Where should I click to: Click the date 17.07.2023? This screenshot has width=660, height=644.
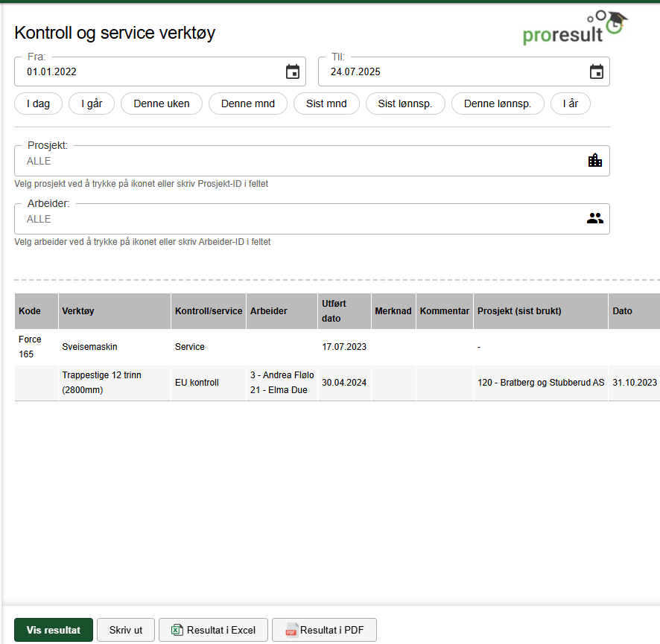pos(344,347)
